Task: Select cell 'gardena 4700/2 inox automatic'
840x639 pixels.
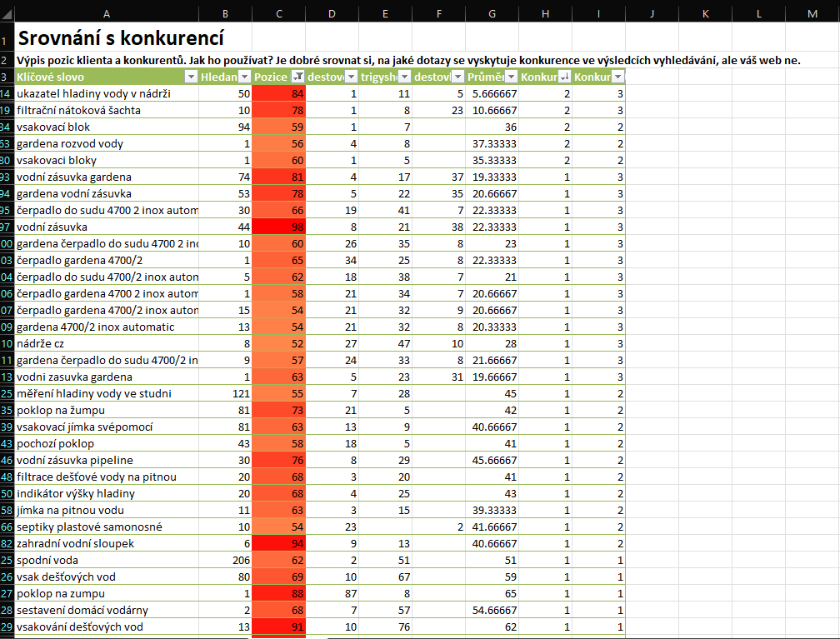Action: [x=107, y=327]
